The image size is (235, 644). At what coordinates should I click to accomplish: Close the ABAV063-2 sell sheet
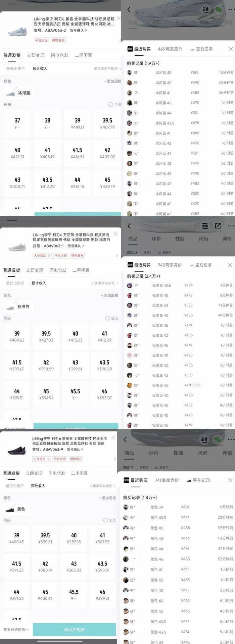pyautogui.click(x=119, y=18)
